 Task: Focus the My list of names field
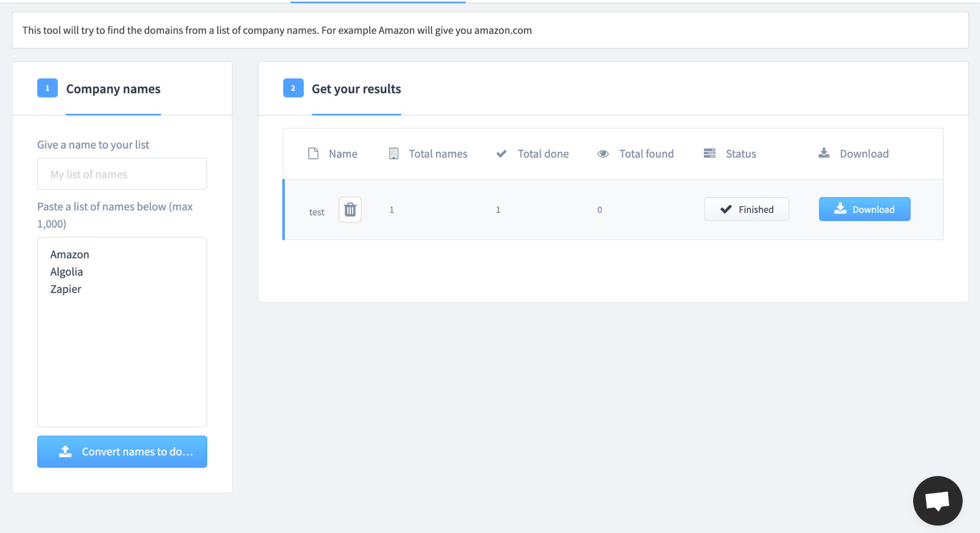(122, 174)
